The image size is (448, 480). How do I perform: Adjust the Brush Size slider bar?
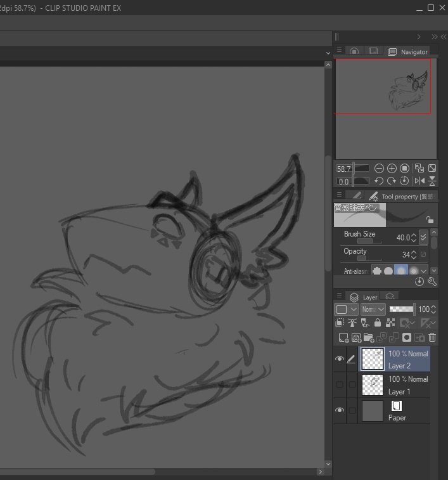pyautogui.click(x=369, y=241)
